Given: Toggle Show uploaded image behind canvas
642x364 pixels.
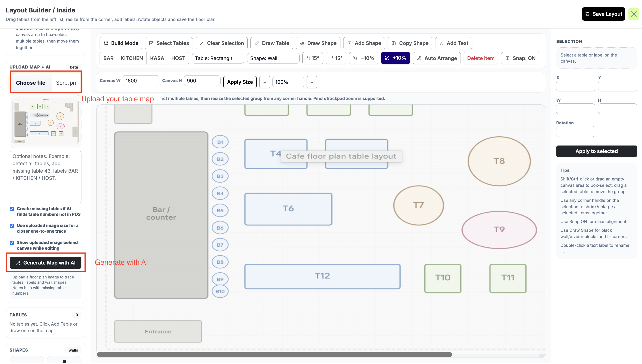Looking at the screenshot, I should coord(12,243).
